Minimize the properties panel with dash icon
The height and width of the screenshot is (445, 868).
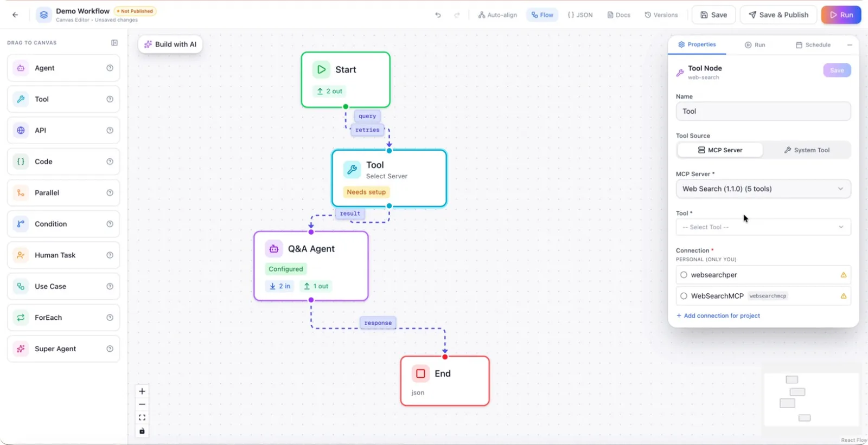click(x=850, y=45)
